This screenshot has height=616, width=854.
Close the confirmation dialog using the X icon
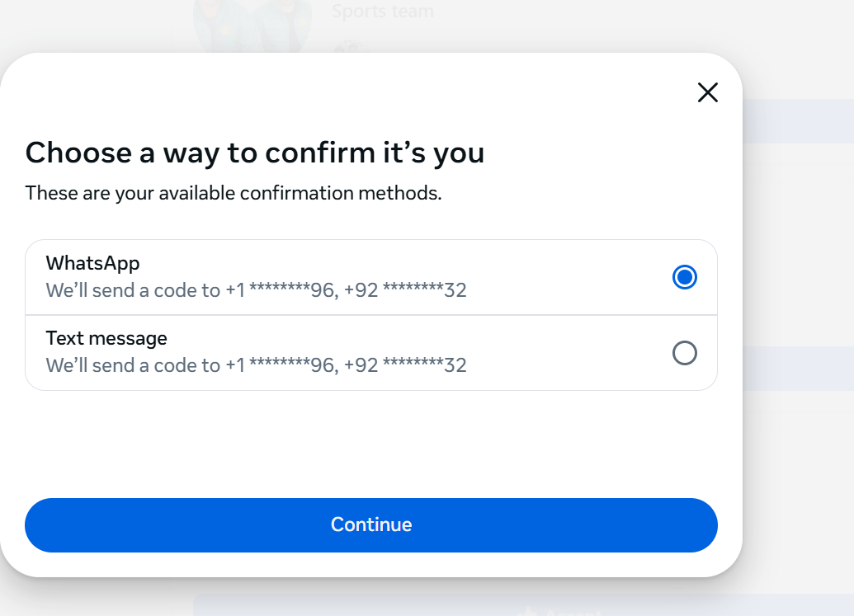tap(707, 92)
